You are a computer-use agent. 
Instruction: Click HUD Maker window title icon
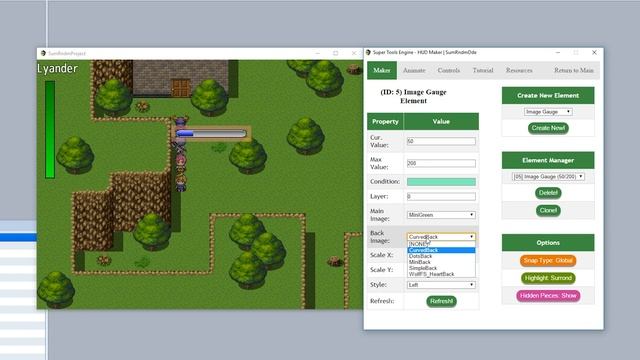coord(368,53)
